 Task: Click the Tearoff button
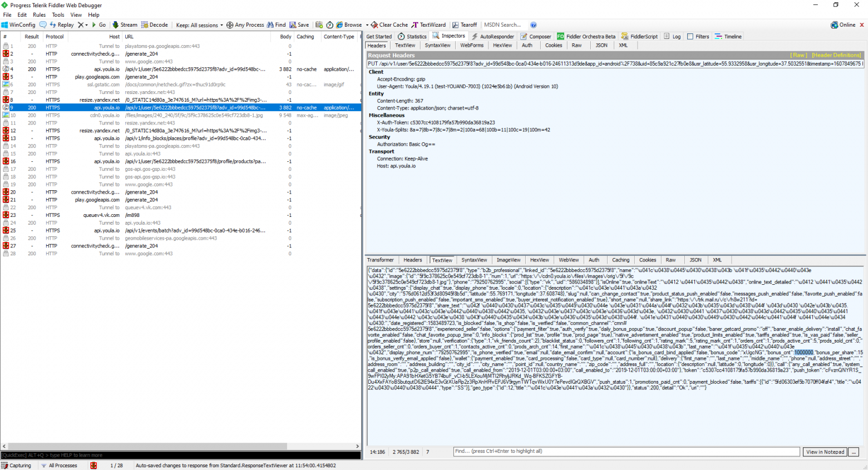(465, 25)
